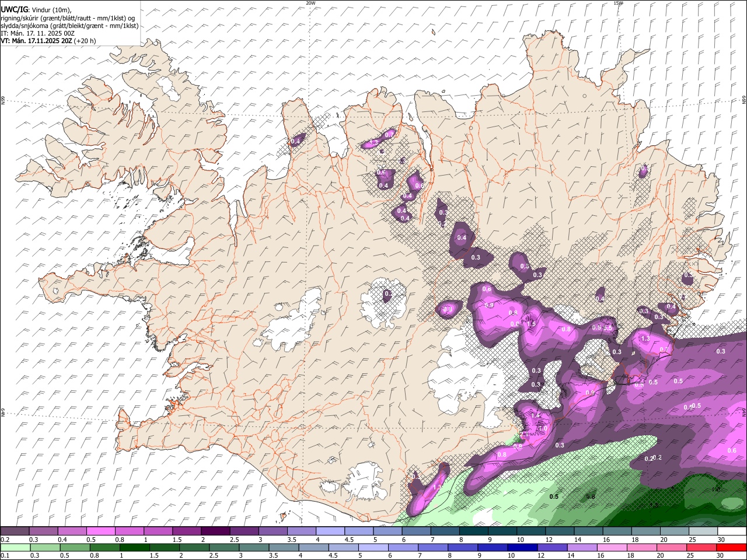
Task: Select the 'slydda/snjókoma' header line
Action: coord(69,26)
